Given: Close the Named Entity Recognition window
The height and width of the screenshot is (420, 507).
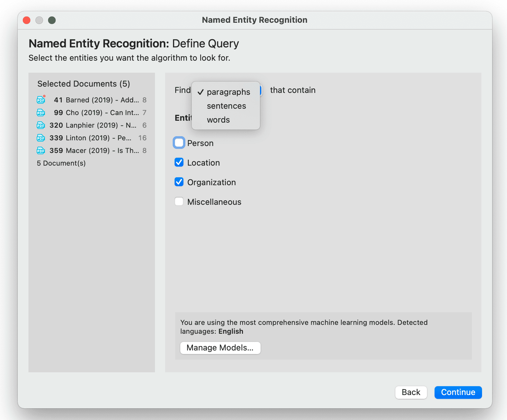Looking at the screenshot, I should pos(27,20).
